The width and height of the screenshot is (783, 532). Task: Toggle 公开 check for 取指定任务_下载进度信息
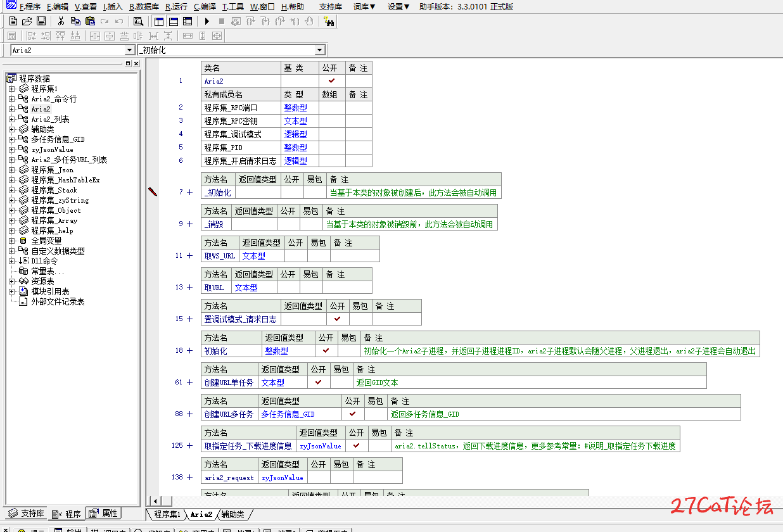point(357,446)
